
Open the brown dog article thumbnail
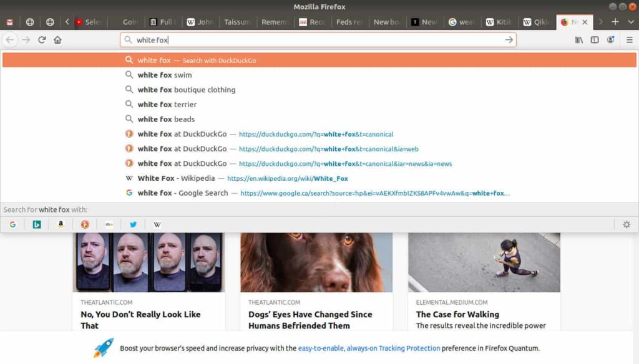[316, 262]
